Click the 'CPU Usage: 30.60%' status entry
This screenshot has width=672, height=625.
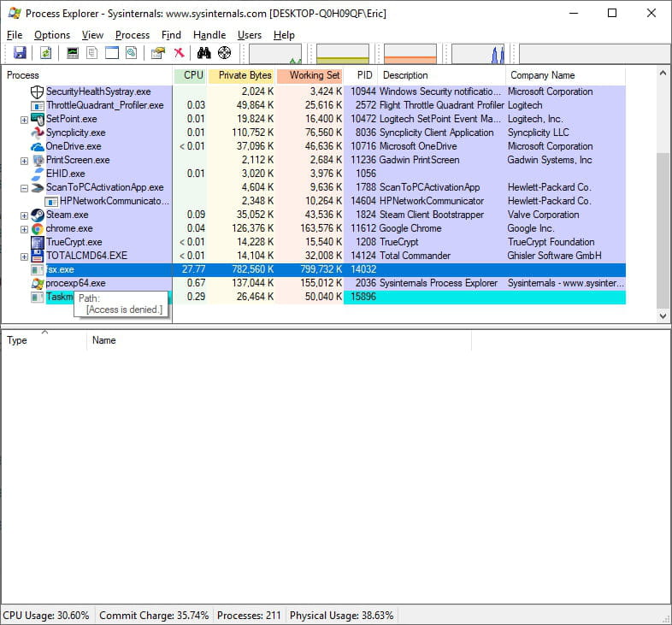[46, 615]
